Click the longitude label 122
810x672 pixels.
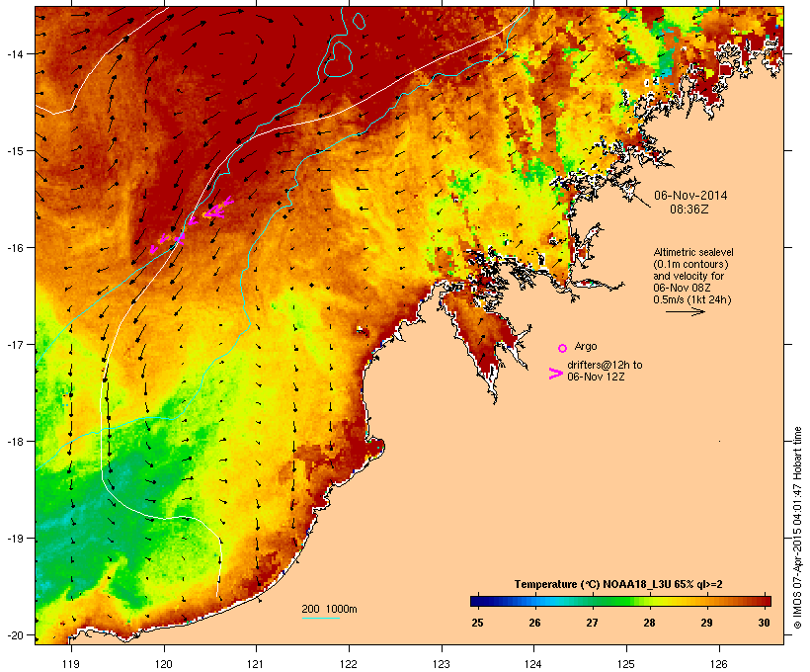(x=349, y=664)
